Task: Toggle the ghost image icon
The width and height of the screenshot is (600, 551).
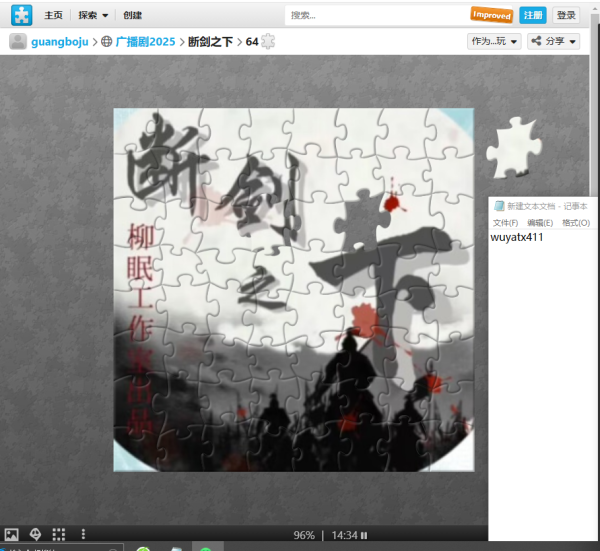Action: [35, 534]
